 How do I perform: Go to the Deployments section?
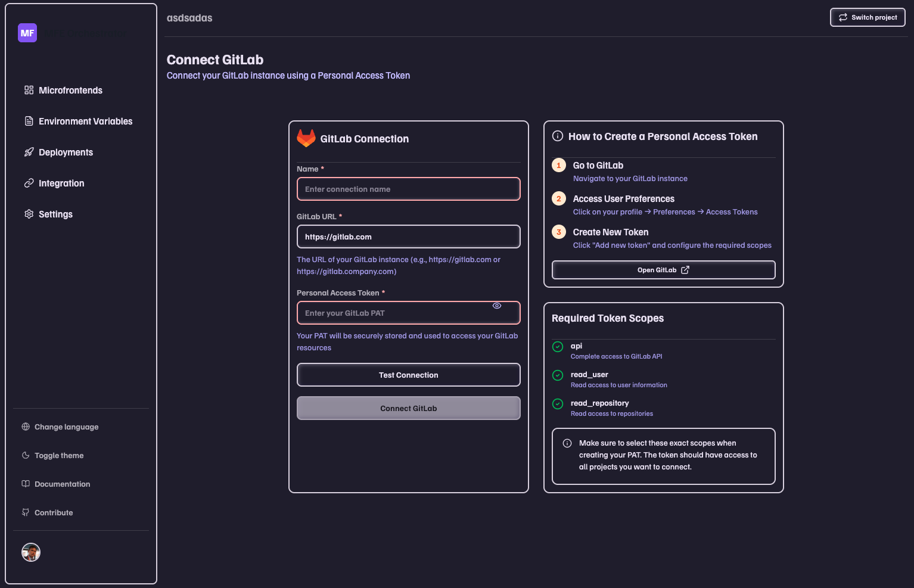(x=66, y=152)
